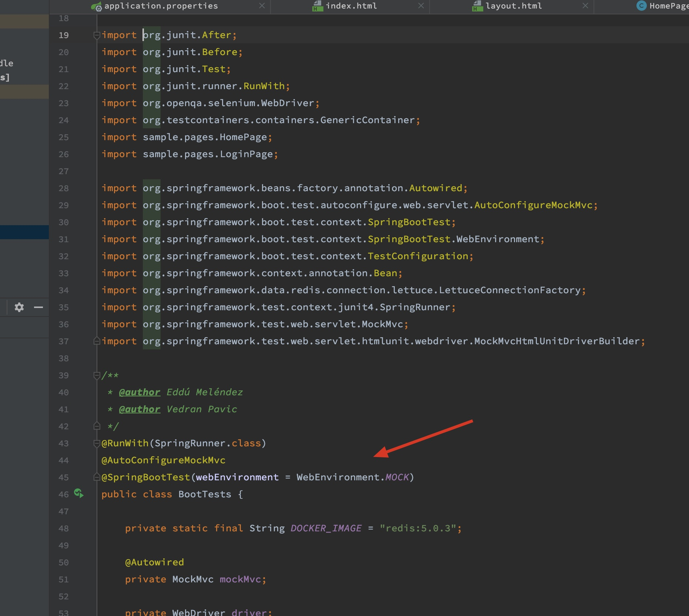Click the annotation fold end marker at line 45
This screenshot has width=689, height=616.
(x=97, y=477)
